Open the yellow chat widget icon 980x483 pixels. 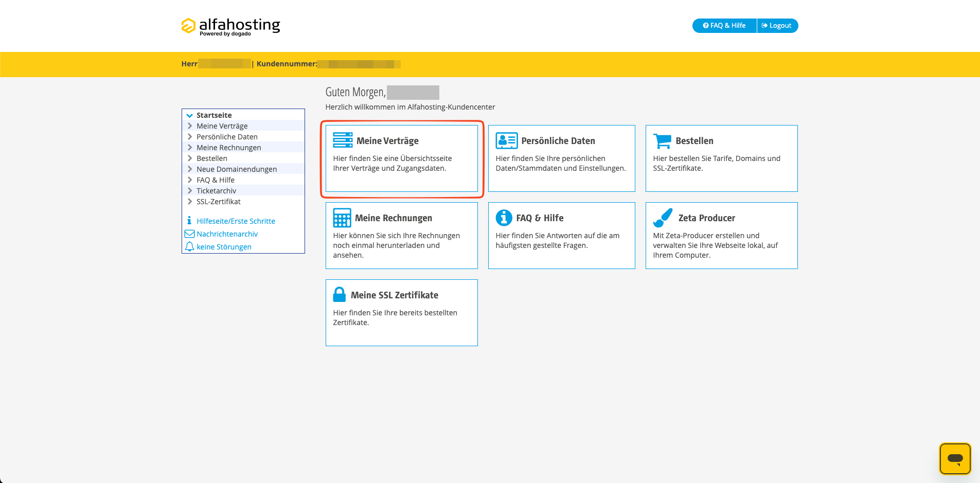click(955, 458)
